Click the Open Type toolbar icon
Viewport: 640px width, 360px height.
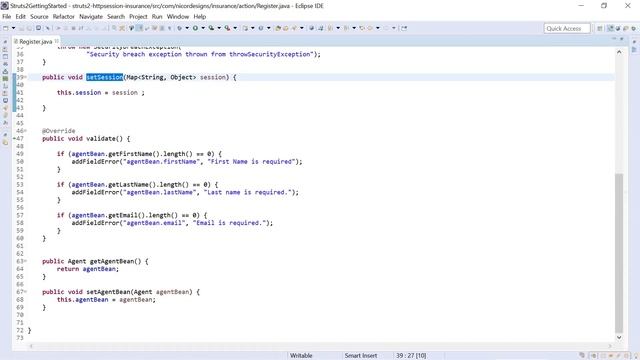click(278, 28)
